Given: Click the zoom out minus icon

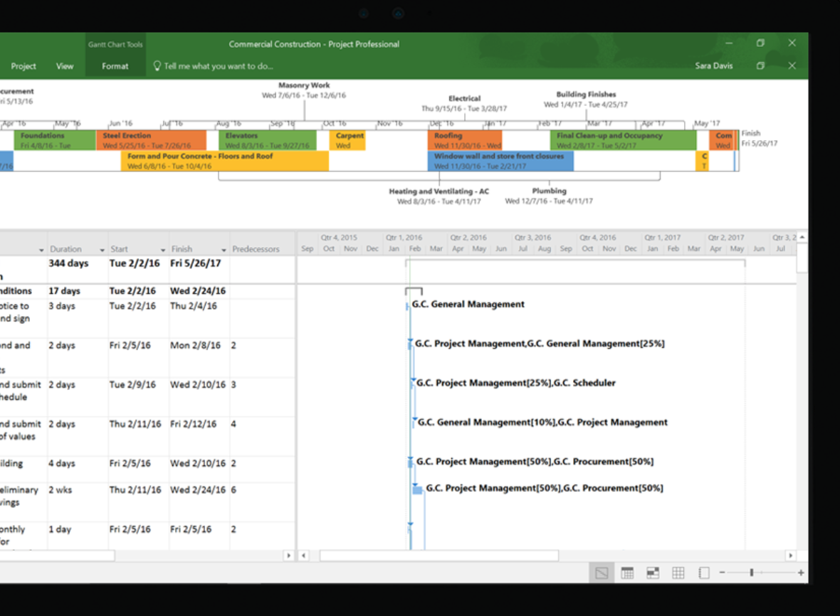Looking at the screenshot, I should (x=722, y=573).
